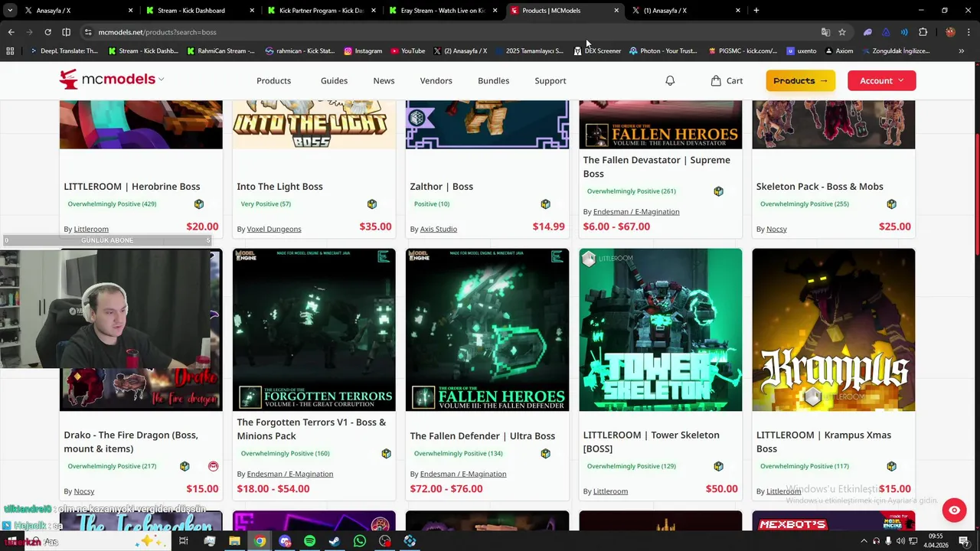The image size is (980, 551).
Task: Click the cube badge on Into The Light Boss
Action: pos(372,204)
